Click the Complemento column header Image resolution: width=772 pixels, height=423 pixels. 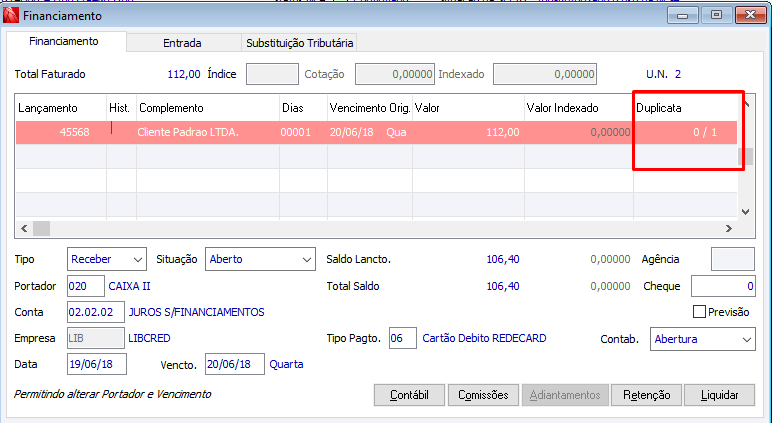(207, 108)
